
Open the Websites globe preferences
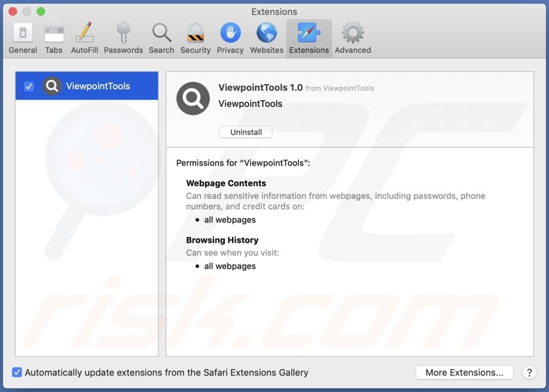[266, 38]
